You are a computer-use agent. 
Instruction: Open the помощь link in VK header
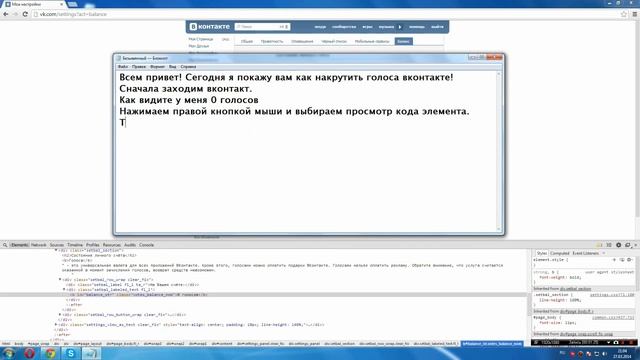(417, 27)
